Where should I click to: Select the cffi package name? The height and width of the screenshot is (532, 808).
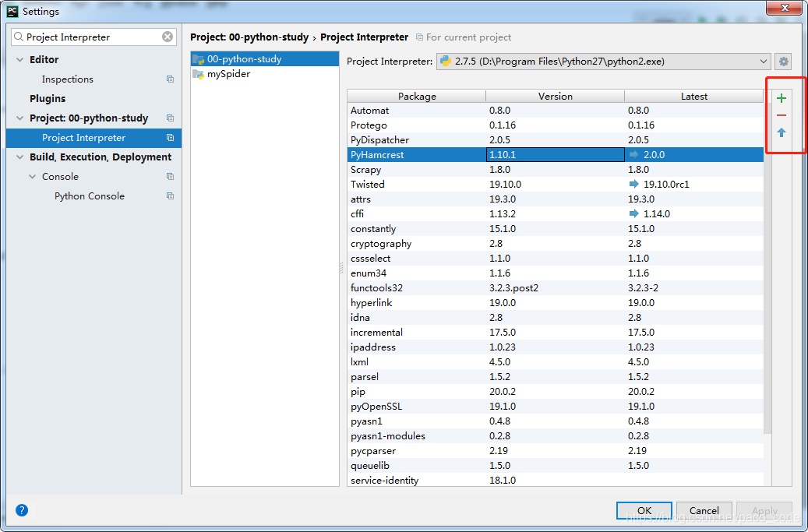point(357,213)
